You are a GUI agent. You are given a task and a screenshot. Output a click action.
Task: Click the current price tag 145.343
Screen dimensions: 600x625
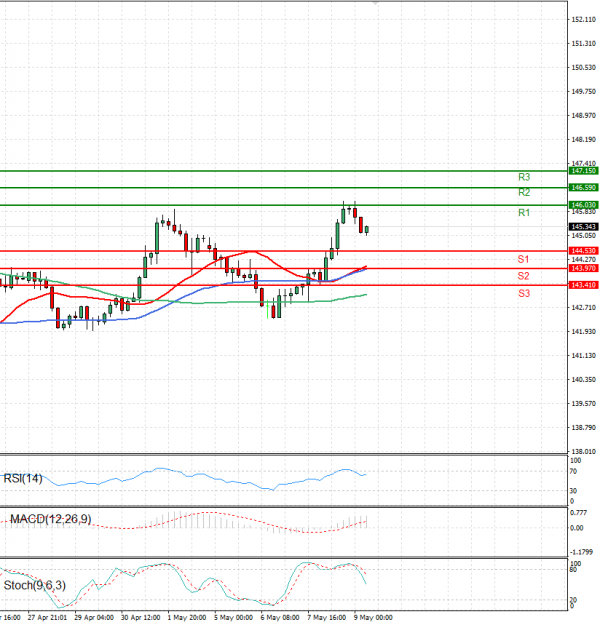click(x=583, y=226)
